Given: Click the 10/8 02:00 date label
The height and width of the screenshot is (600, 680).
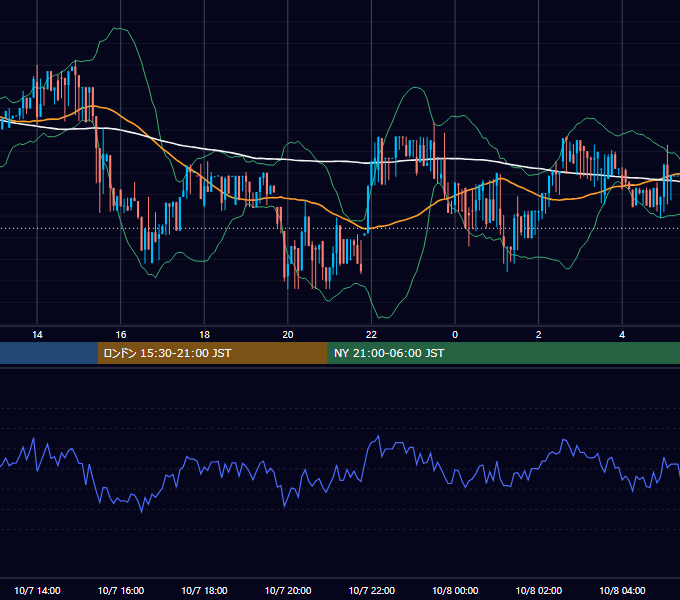Looking at the screenshot, I should 539,590.
